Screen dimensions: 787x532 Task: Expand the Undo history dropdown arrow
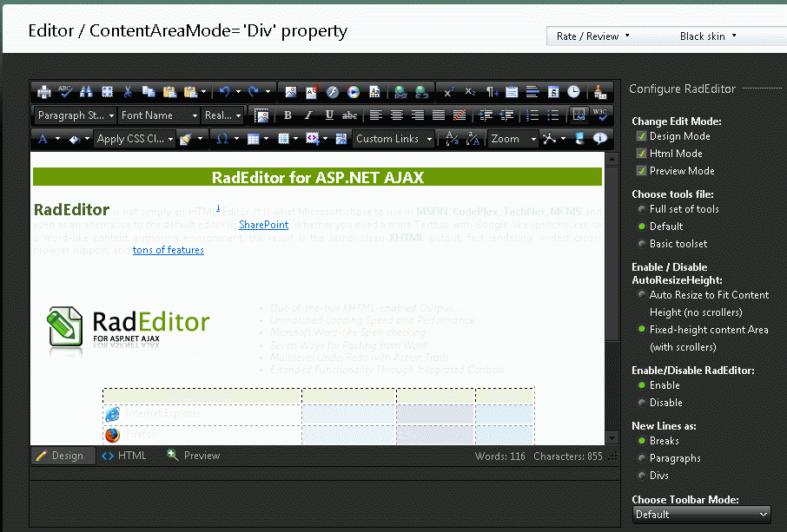tap(238, 92)
